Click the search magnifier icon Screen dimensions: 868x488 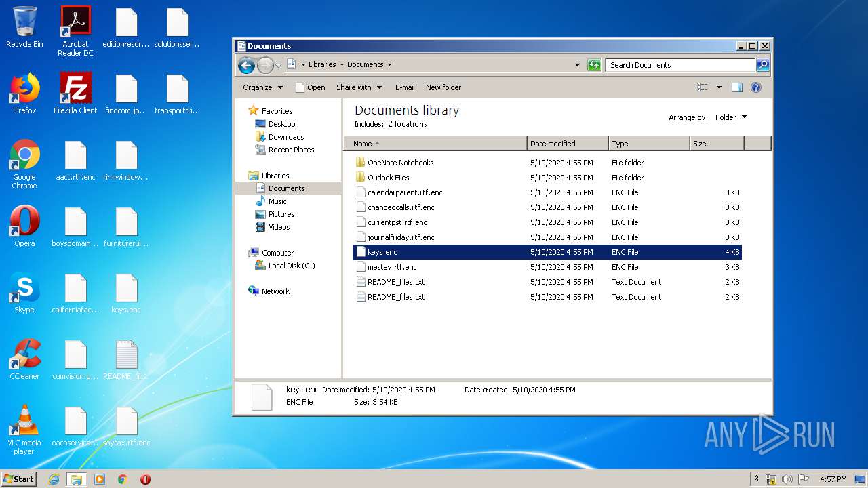click(x=763, y=65)
